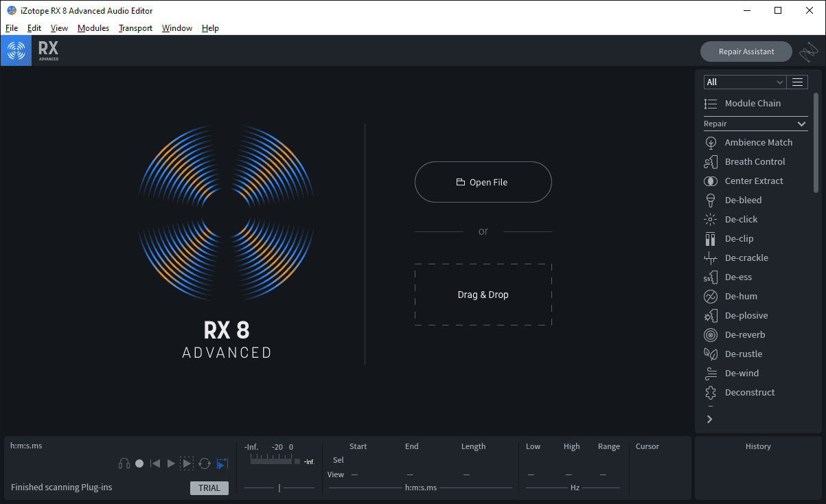This screenshot has height=504, width=826.
Task: Toggle headphone monitoring in the transport
Action: point(124,463)
